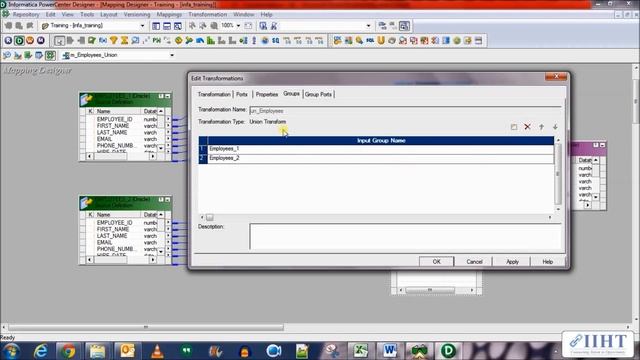
Task: Click OK in Edit Transformations dialog
Action: coord(436,262)
